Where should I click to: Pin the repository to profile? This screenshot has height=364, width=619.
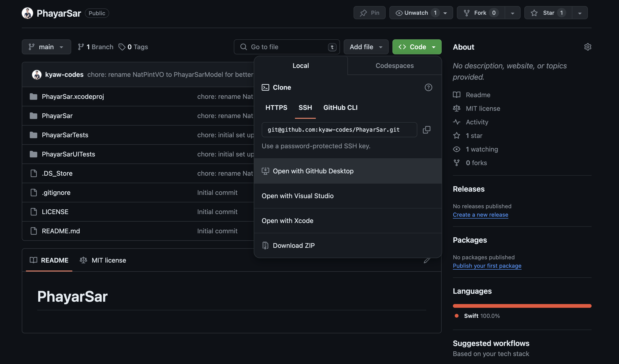point(369,13)
